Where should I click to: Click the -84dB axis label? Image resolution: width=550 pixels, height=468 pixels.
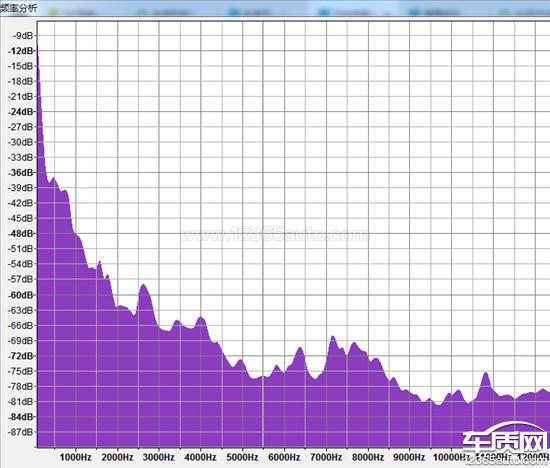tap(21, 417)
